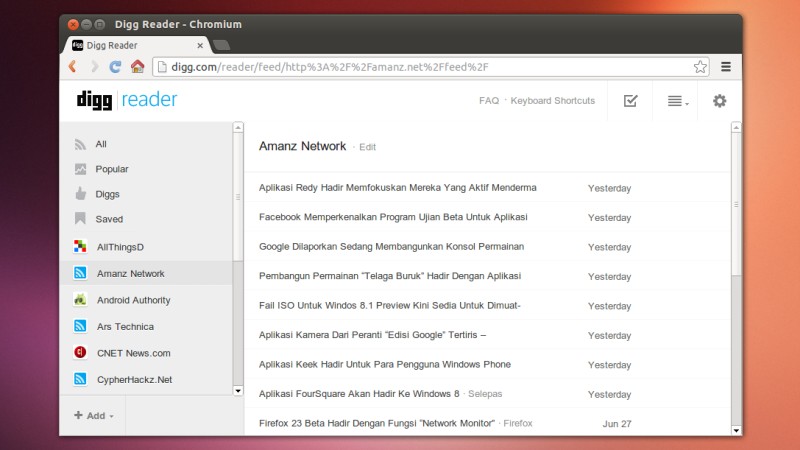Open article "Aplikasi FourSquare Akan Hadir Ke Windows 8"
This screenshot has height=450, width=800.
coord(359,394)
